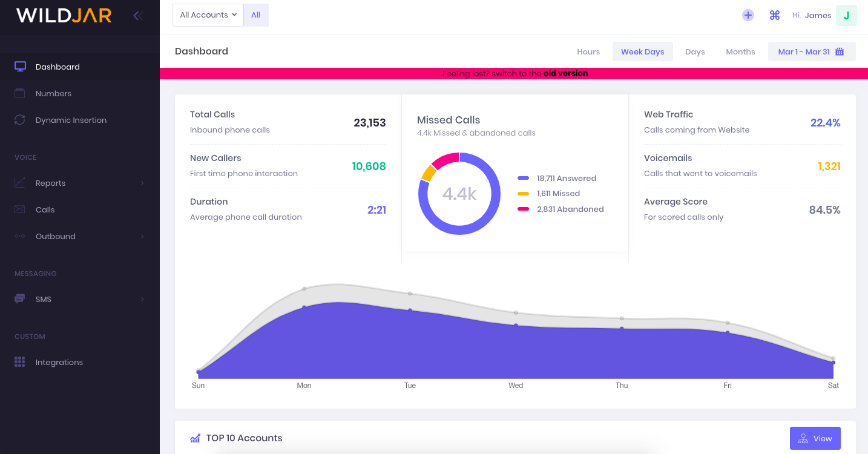This screenshot has width=868, height=454.
Task: Click the "1,611 Missed" legend label
Action: point(559,194)
